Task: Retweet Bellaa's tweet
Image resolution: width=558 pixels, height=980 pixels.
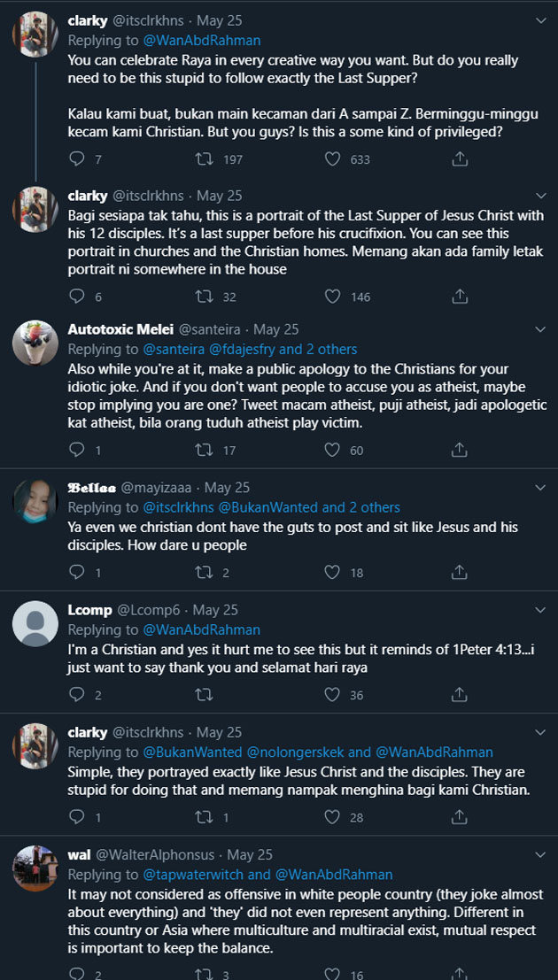Action: coord(204,572)
